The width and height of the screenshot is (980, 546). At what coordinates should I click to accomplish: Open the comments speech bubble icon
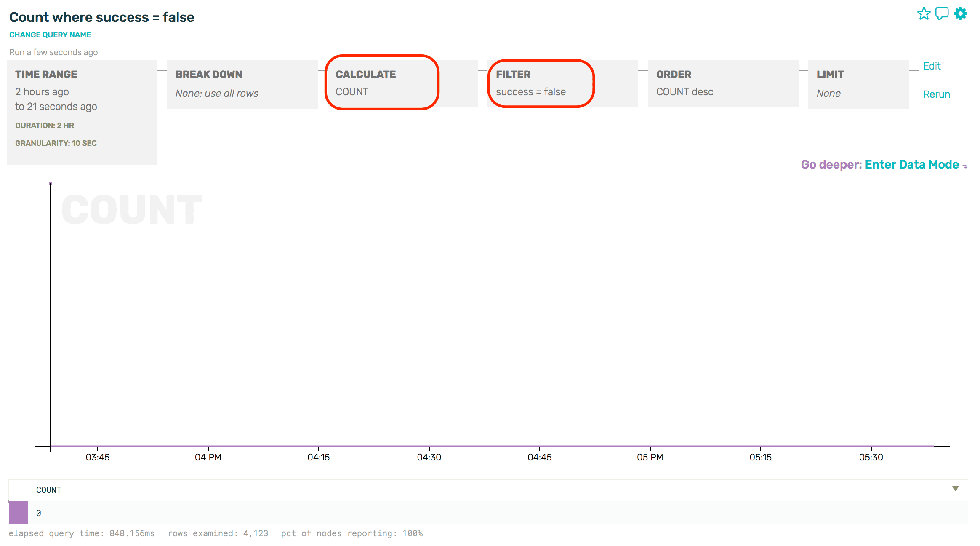click(x=942, y=14)
